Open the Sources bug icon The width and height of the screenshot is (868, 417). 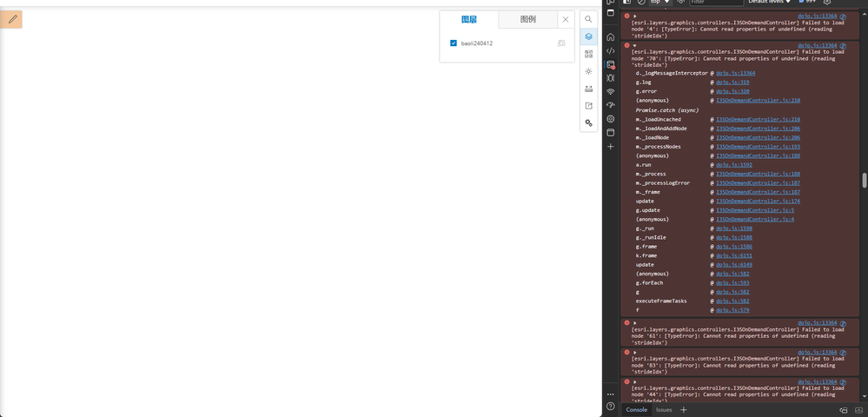610,78
